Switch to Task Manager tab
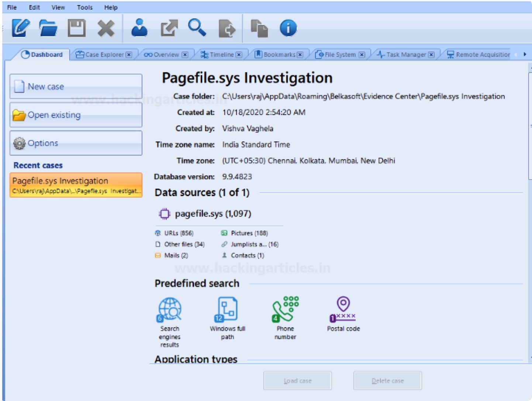 402,55
